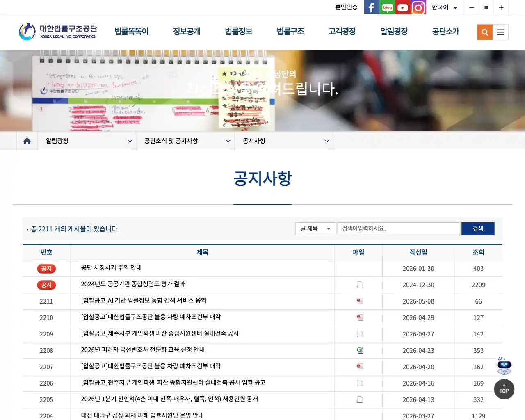Click the date 2026-05-08
525x420 pixels.
(418, 301)
